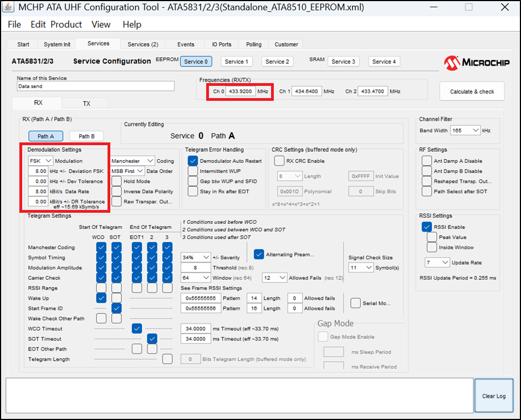Select the TX sub-tab
521x420 pixels.
tap(86, 104)
